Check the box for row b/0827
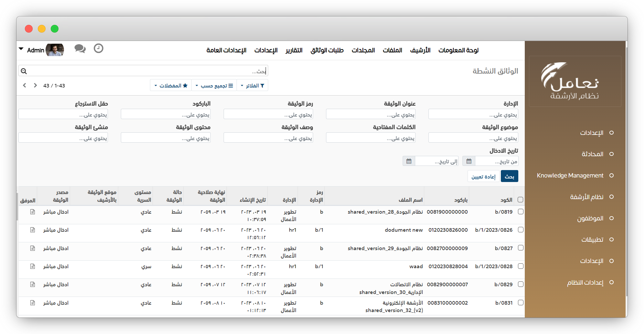Image resolution: width=644 pixels, height=334 pixels. (520, 248)
